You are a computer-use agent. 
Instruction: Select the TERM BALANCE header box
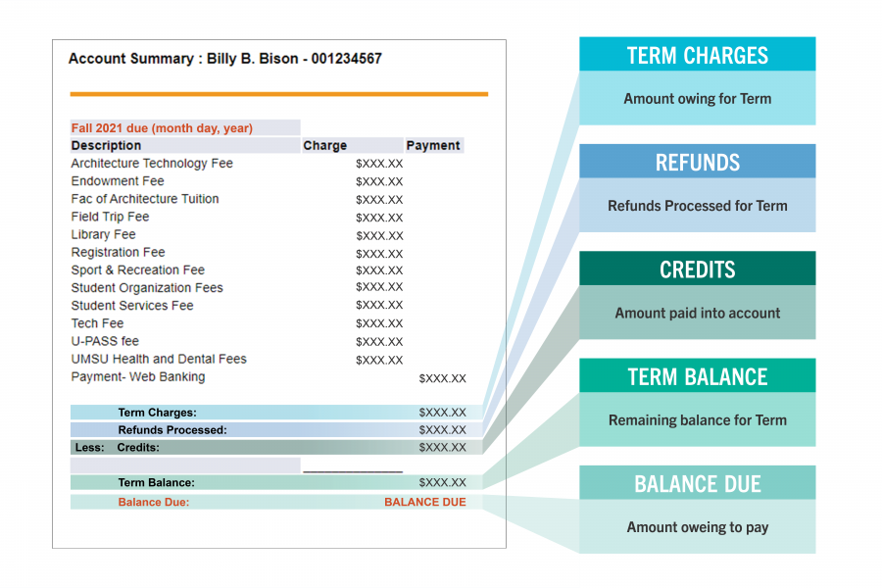697,376
